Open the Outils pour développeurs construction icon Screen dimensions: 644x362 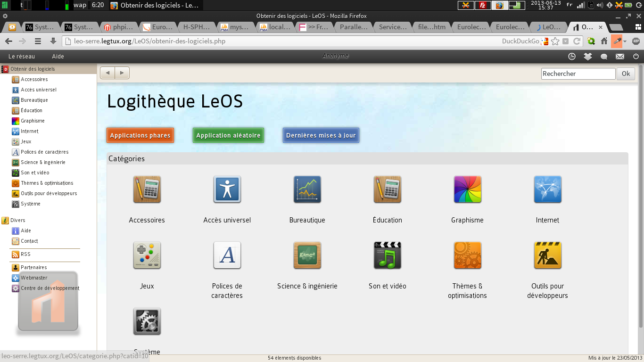pyautogui.click(x=548, y=255)
